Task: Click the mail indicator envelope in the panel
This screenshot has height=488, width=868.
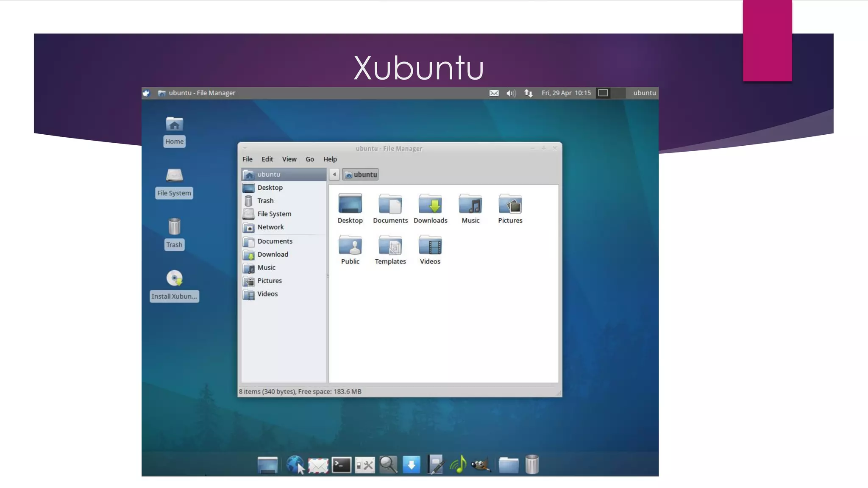Action: pyautogui.click(x=494, y=93)
